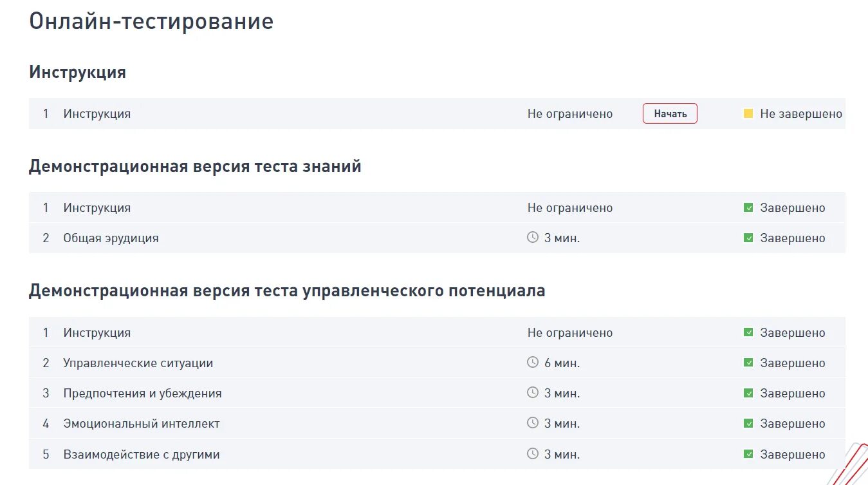Viewport: 868px width, 485px height.
Task: Click the yellow Не завершено status square
Action: 748,114
